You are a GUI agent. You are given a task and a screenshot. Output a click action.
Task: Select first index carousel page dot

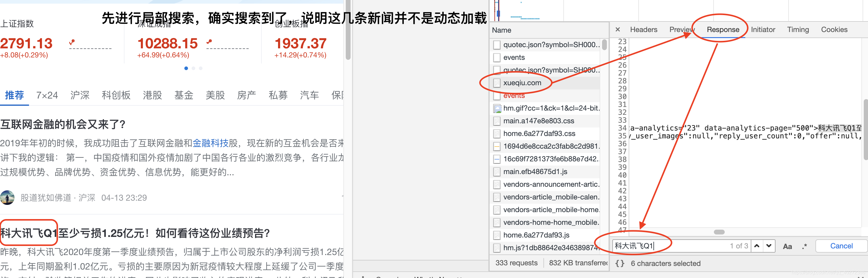186,68
